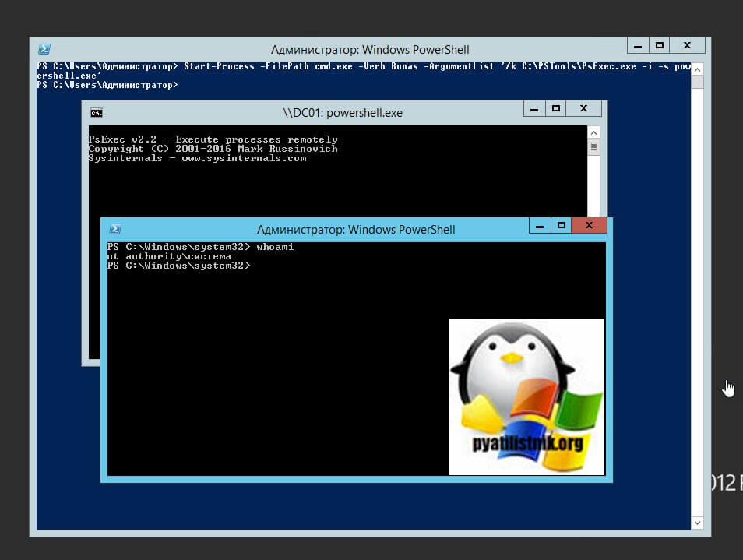The width and height of the screenshot is (743, 560).
Task: Click the scrollbar thumb in DC01 window
Action: (x=593, y=147)
